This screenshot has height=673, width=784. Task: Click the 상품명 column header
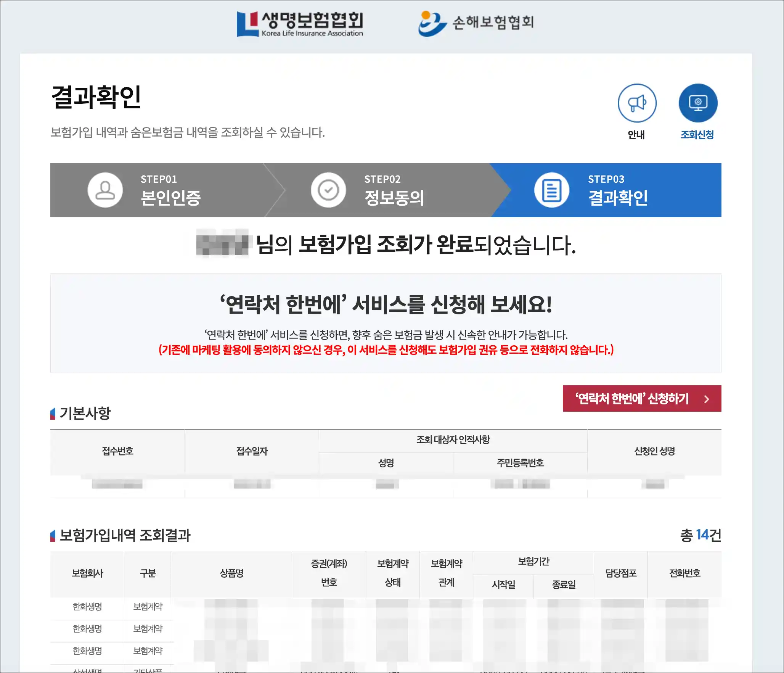tap(231, 573)
